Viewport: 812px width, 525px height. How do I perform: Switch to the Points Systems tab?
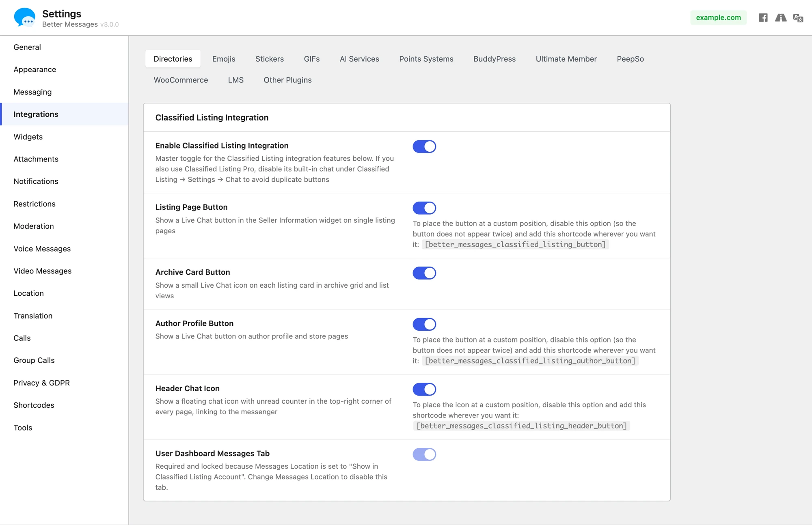[426, 59]
